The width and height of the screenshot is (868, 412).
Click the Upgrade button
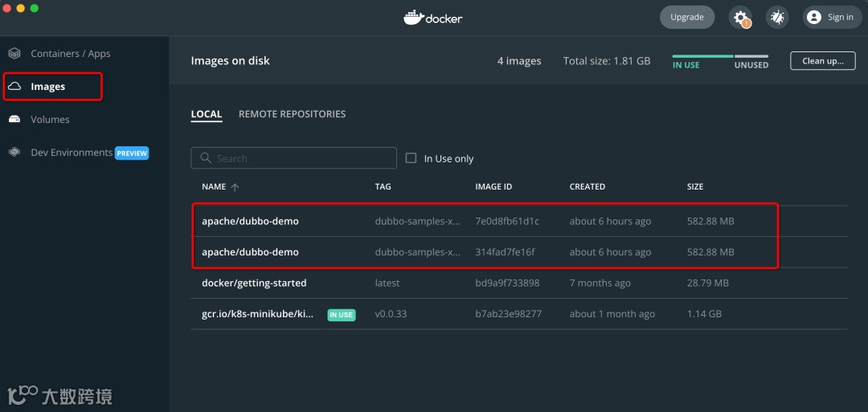click(687, 17)
